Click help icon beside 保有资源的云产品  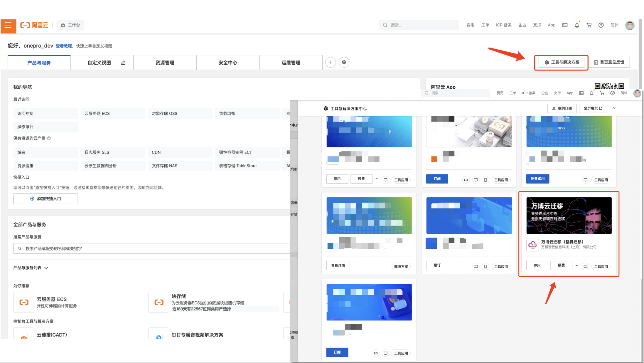coord(49,138)
